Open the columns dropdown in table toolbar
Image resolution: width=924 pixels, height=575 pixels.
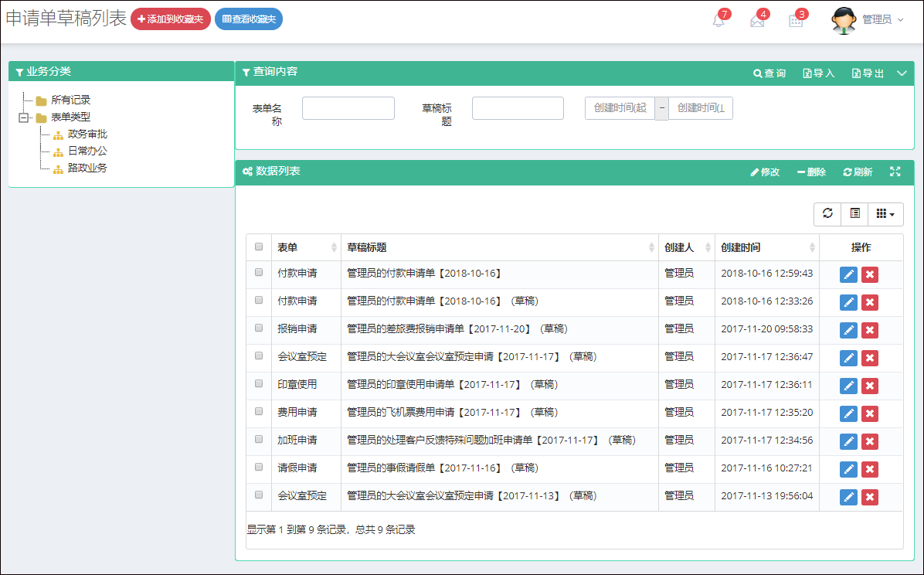(x=885, y=214)
